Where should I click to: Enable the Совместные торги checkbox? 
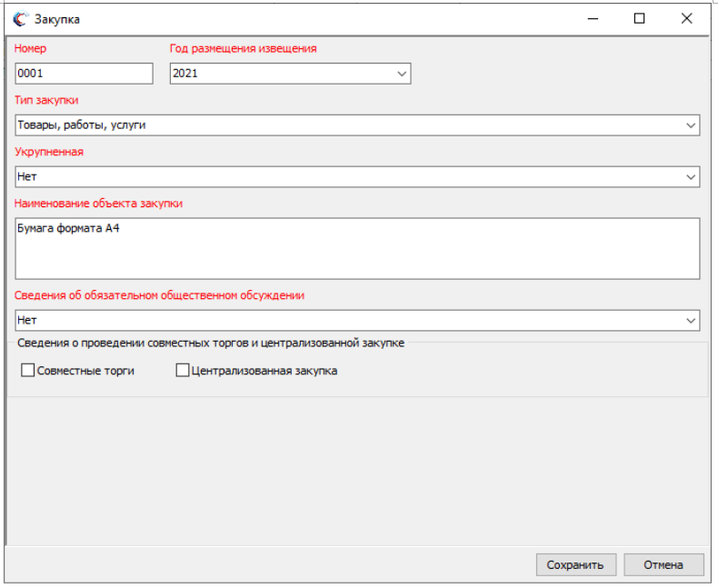[x=28, y=371]
